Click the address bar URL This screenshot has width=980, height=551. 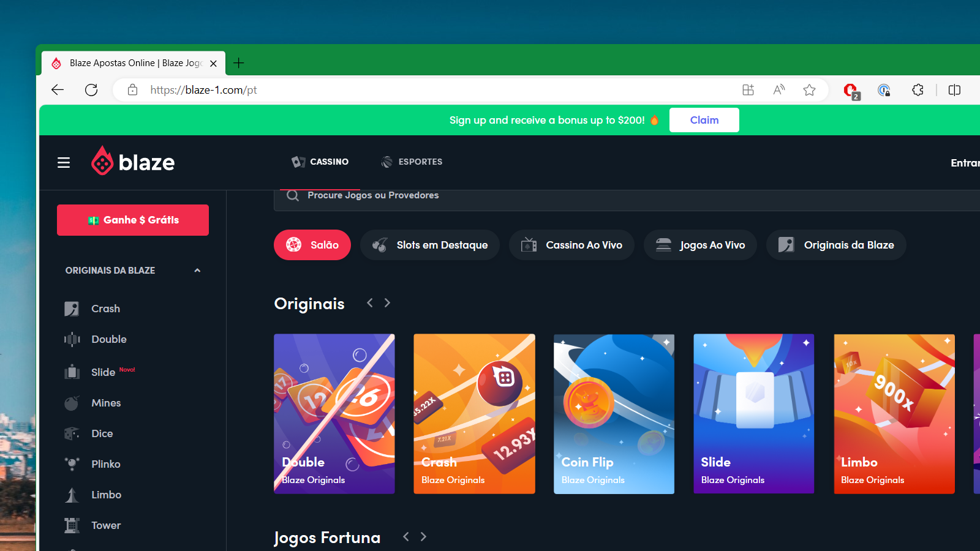[x=203, y=90]
